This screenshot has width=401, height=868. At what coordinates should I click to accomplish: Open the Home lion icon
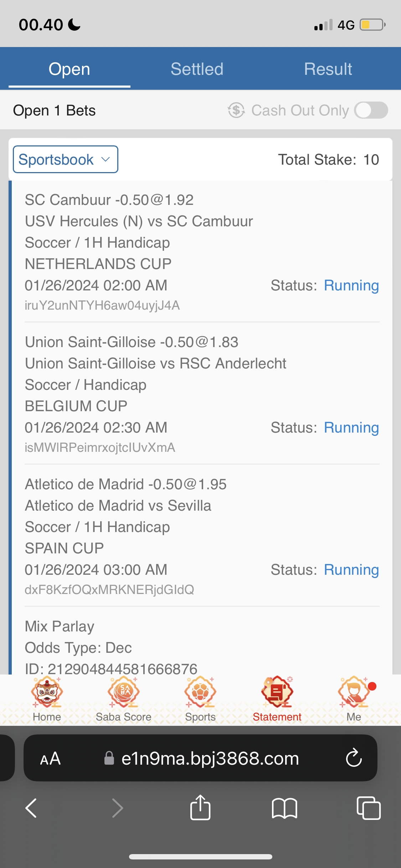coord(47,693)
